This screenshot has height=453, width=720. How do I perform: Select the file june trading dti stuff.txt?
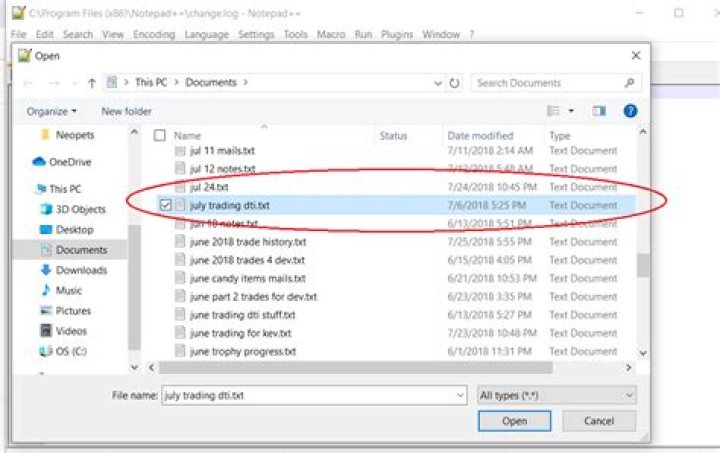(x=242, y=315)
